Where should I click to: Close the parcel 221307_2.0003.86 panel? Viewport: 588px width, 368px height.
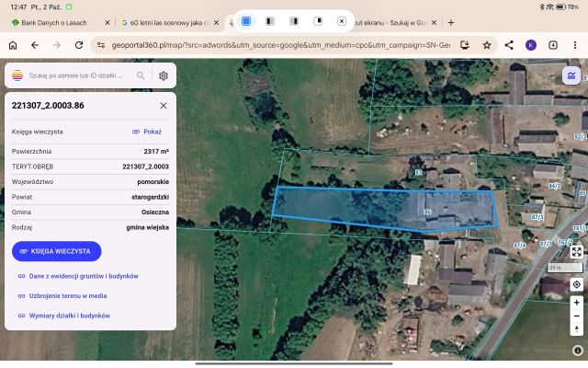click(164, 106)
